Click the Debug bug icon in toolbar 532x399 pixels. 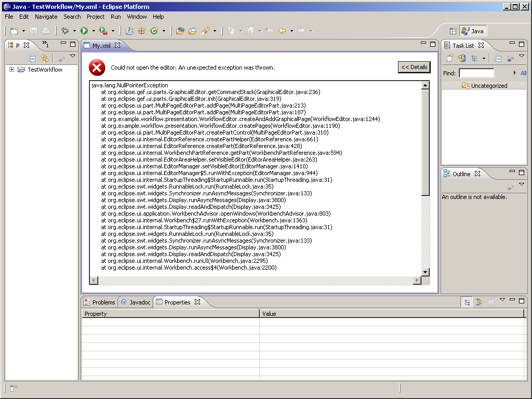65,31
